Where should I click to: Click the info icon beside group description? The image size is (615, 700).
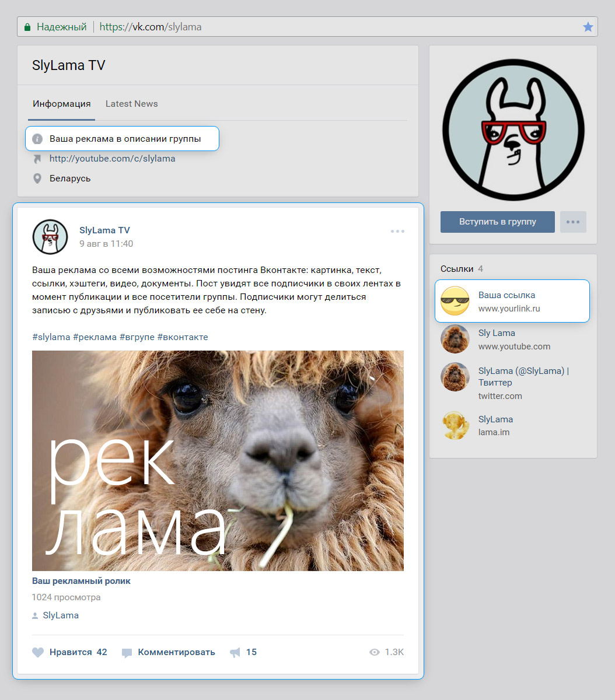click(37, 139)
